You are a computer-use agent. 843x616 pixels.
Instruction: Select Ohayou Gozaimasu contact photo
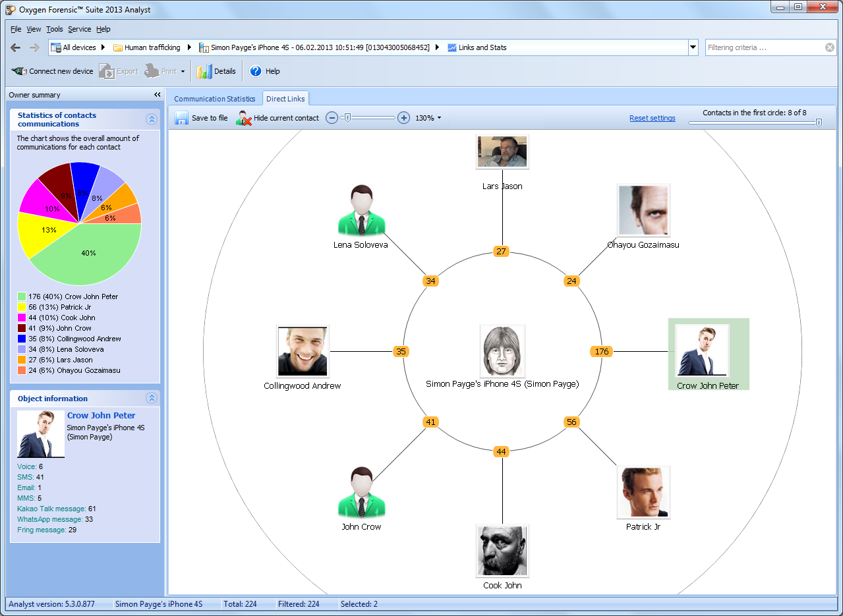[643, 210]
